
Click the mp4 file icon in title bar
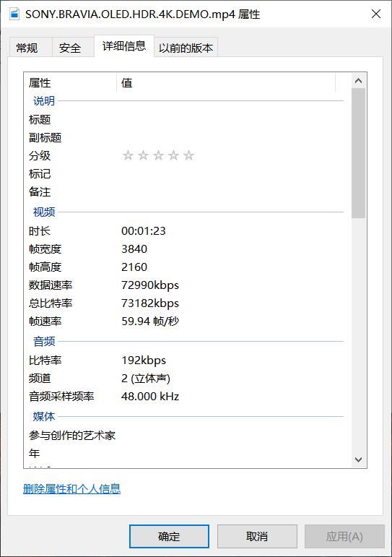pyautogui.click(x=14, y=14)
